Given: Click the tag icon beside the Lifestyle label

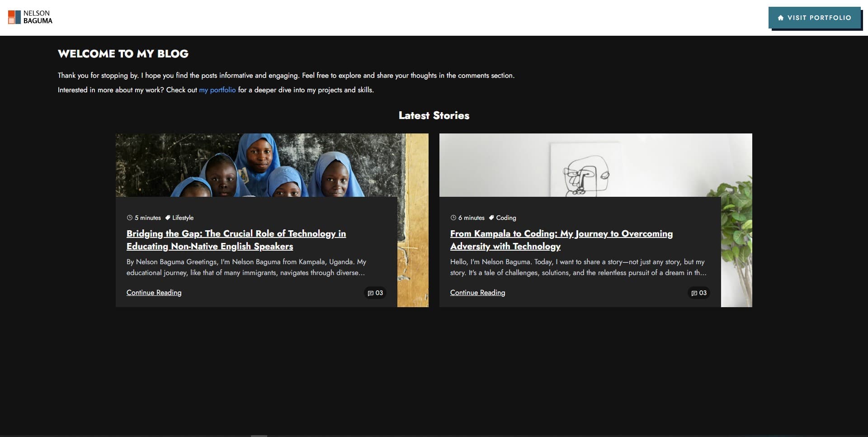Looking at the screenshot, I should tap(169, 218).
